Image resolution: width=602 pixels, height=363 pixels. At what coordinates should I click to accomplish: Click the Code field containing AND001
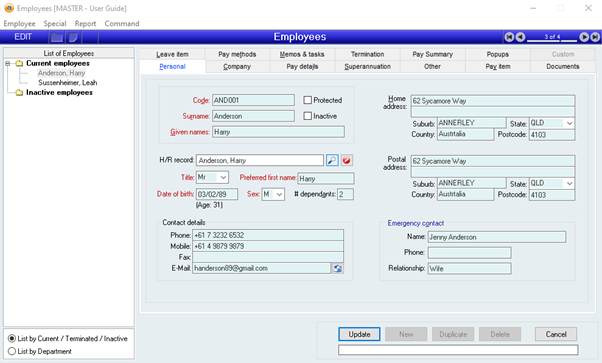pos(253,100)
